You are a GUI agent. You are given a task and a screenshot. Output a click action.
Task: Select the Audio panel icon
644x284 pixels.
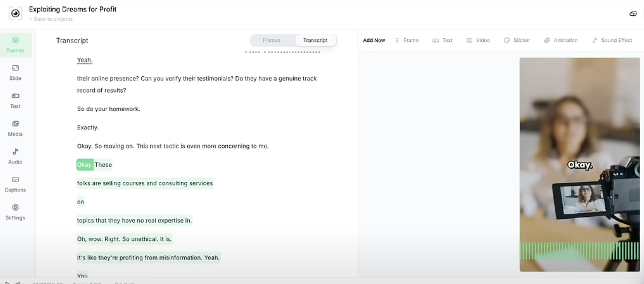[15, 156]
